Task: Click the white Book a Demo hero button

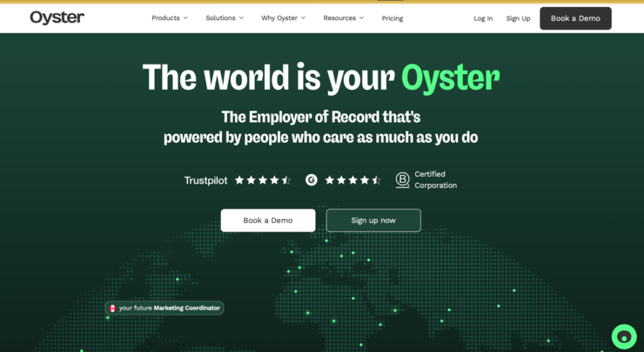Action: point(268,220)
